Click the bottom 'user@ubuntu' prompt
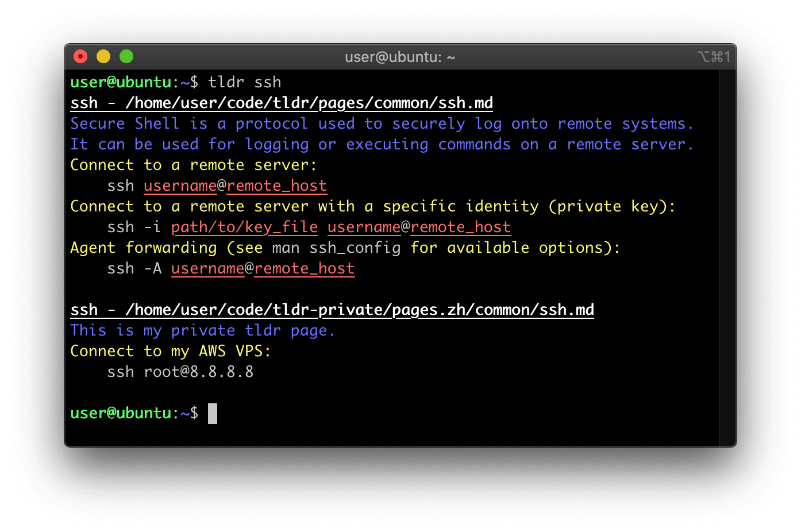This screenshot has height=532, width=801. point(121,413)
